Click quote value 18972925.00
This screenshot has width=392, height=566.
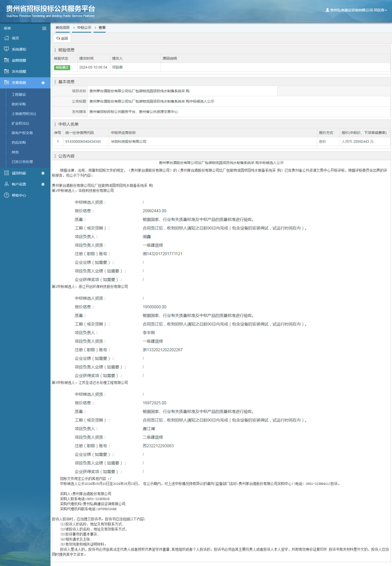point(155,403)
